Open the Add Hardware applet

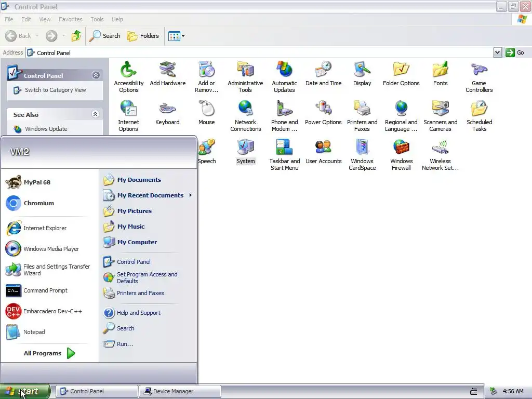pos(168,74)
